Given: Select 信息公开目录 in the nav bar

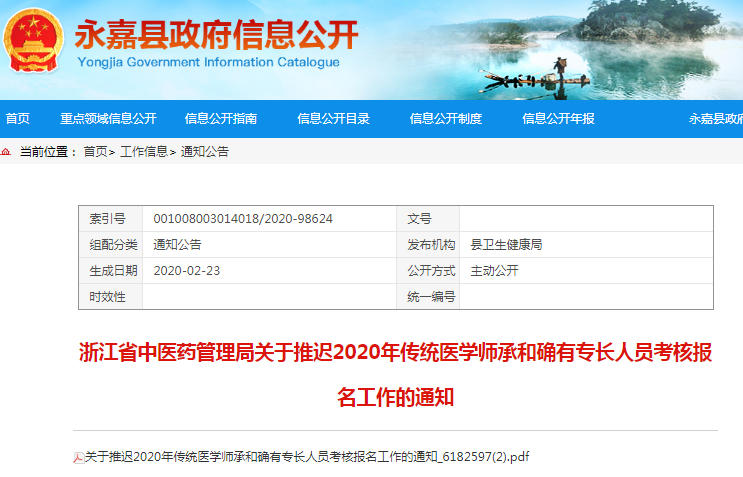Looking at the screenshot, I should (x=333, y=119).
